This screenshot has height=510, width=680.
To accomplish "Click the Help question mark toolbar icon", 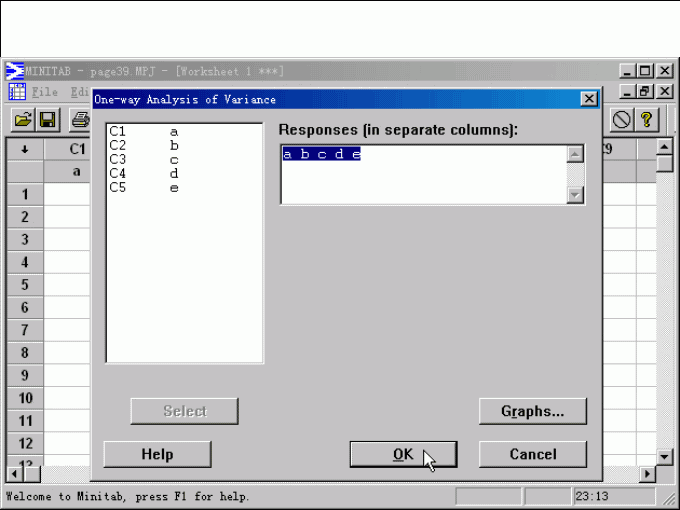I will point(647,120).
